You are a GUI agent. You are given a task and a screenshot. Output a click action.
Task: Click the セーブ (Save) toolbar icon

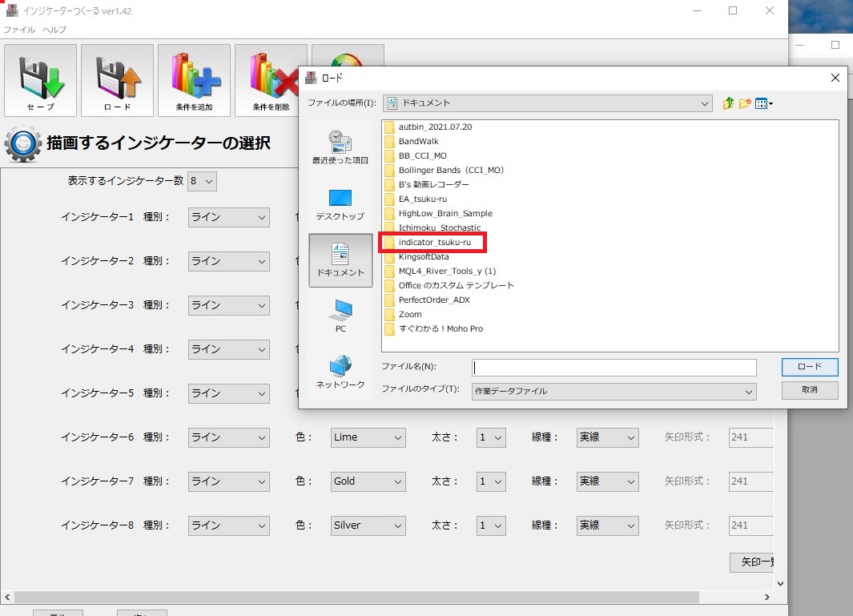tap(40, 80)
